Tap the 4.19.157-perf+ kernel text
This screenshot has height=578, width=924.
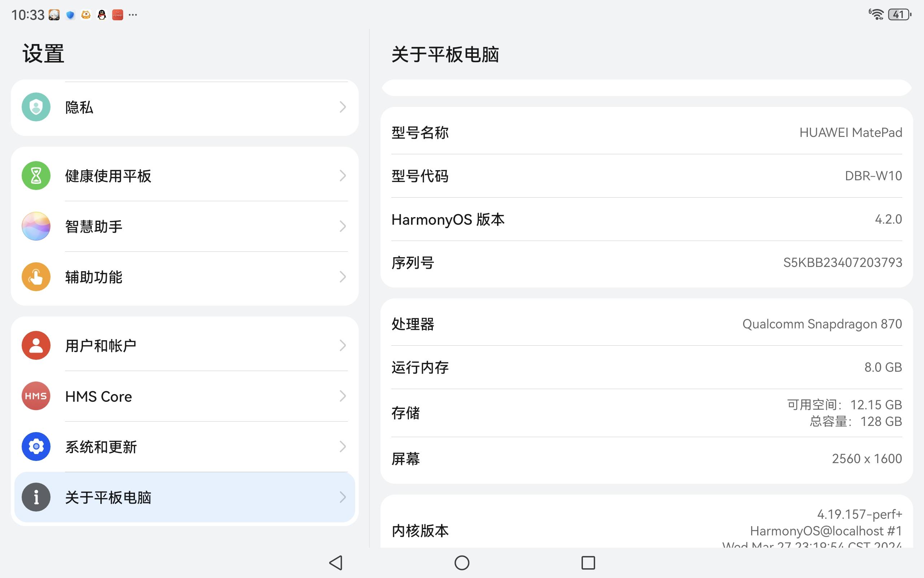(x=859, y=514)
